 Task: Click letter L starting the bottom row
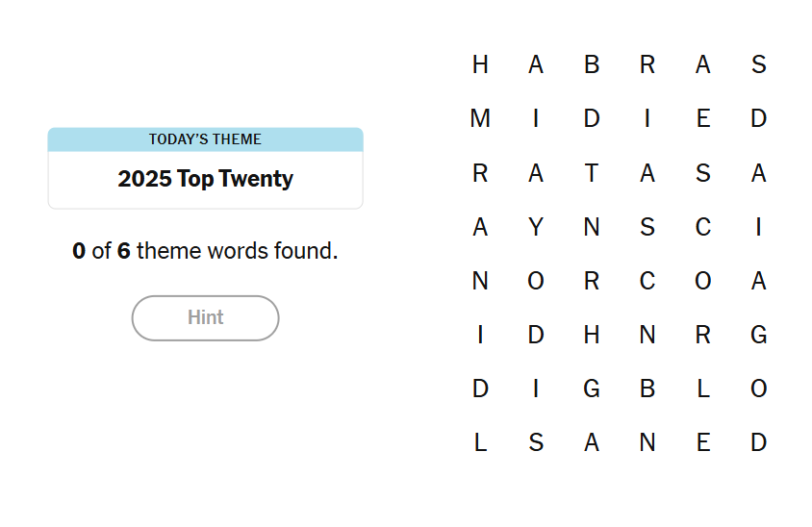[480, 442]
